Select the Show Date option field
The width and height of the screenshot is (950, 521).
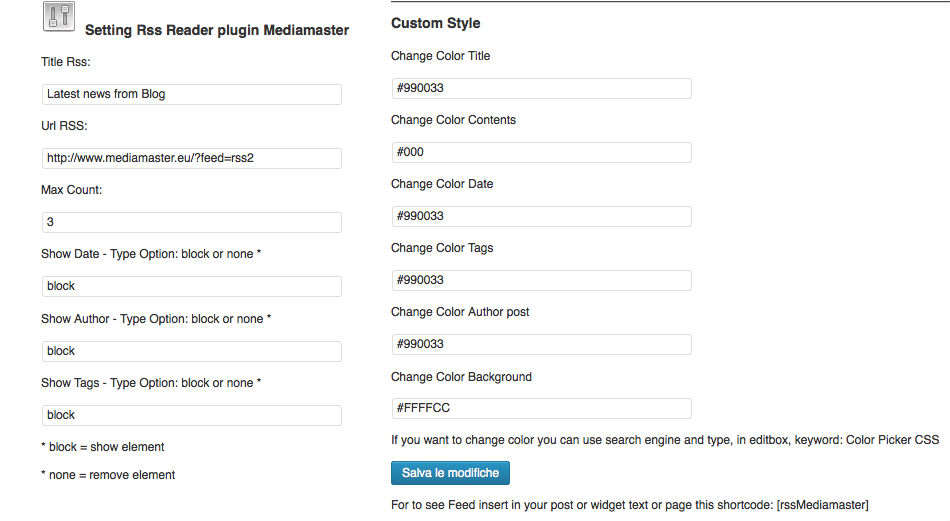[x=192, y=286]
